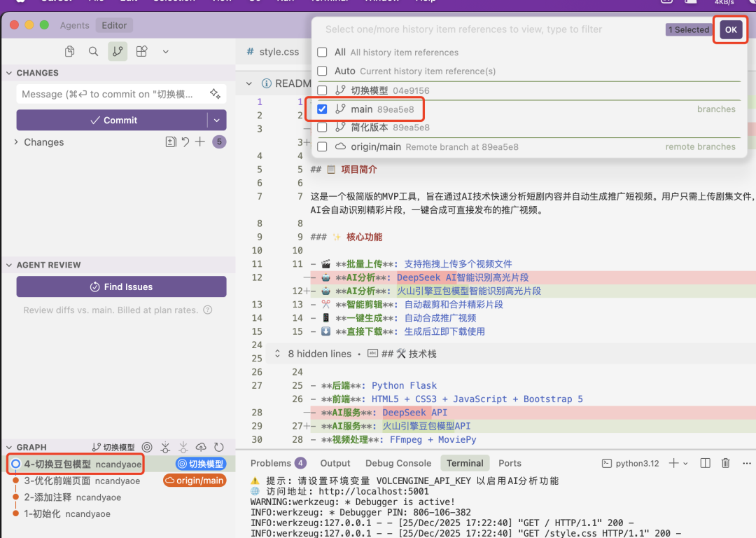Open the Extensions icon in sidebar

[x=141, y=51]
